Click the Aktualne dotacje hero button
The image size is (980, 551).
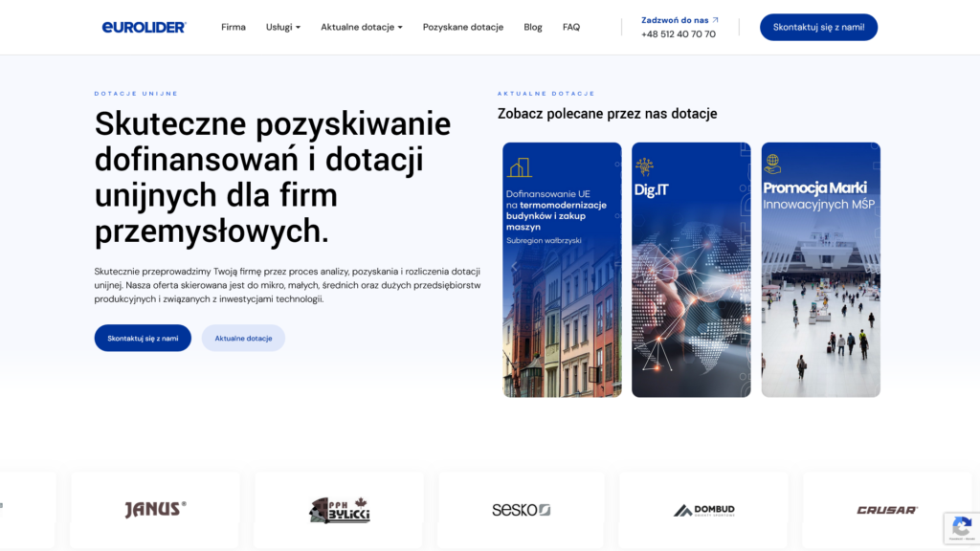(242, 338)
